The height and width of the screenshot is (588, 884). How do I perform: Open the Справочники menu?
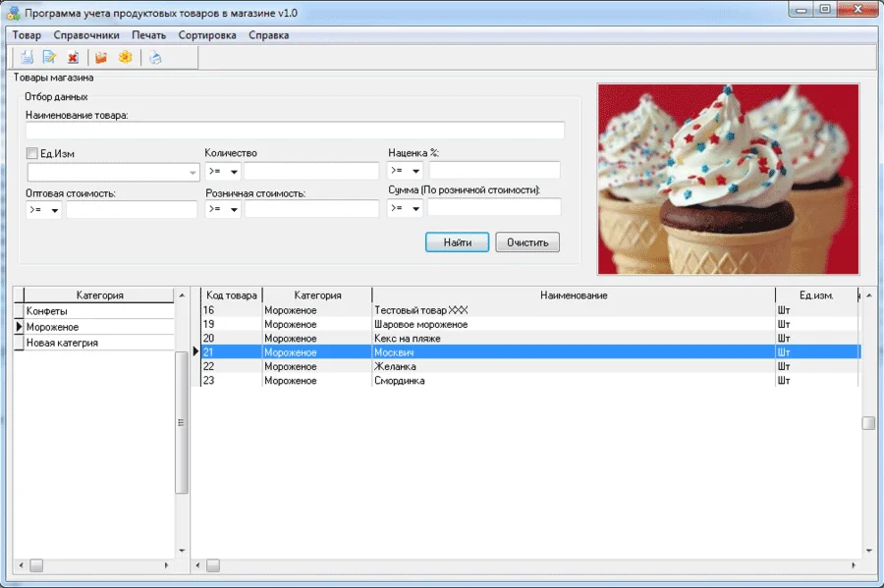tap(86, 35)
